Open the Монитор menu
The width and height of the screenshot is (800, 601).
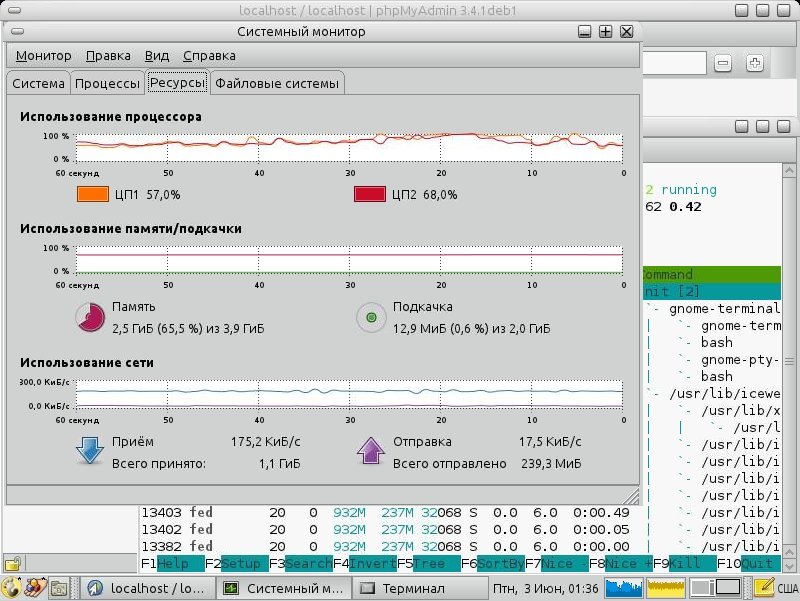tap(43, 56)
